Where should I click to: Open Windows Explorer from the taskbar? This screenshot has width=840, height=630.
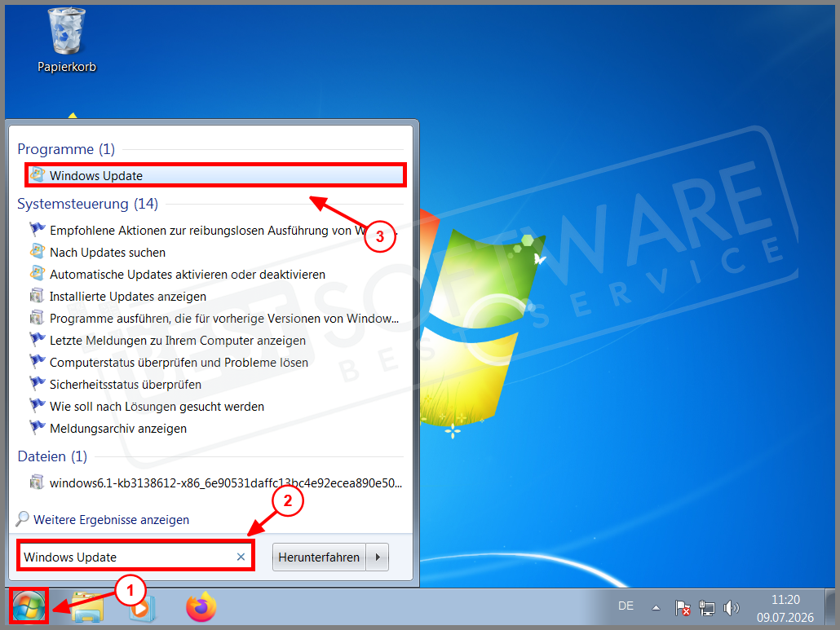point(88,607)
